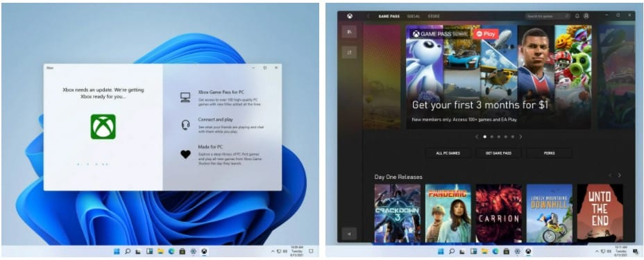Image resolution: width=644 pixels, height=260 pixels.
Task: Click 'Connect and play' heading text
Action: (216, 119)
